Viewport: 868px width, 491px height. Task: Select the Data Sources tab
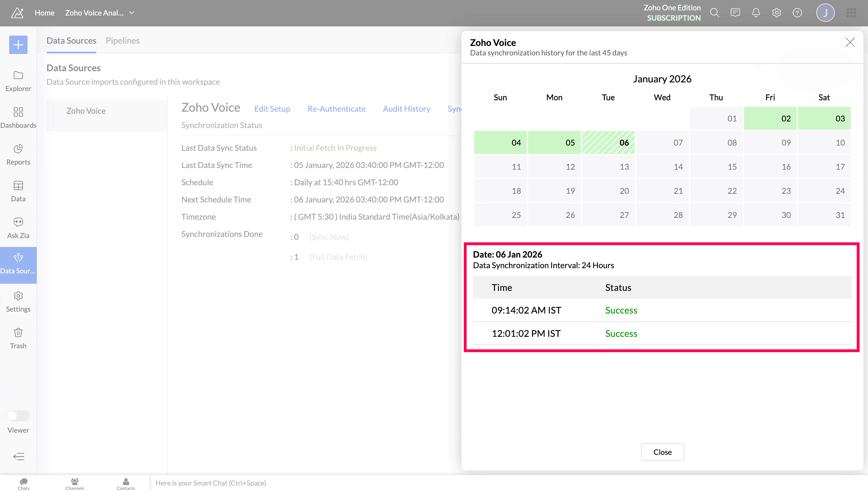point(71,40)
